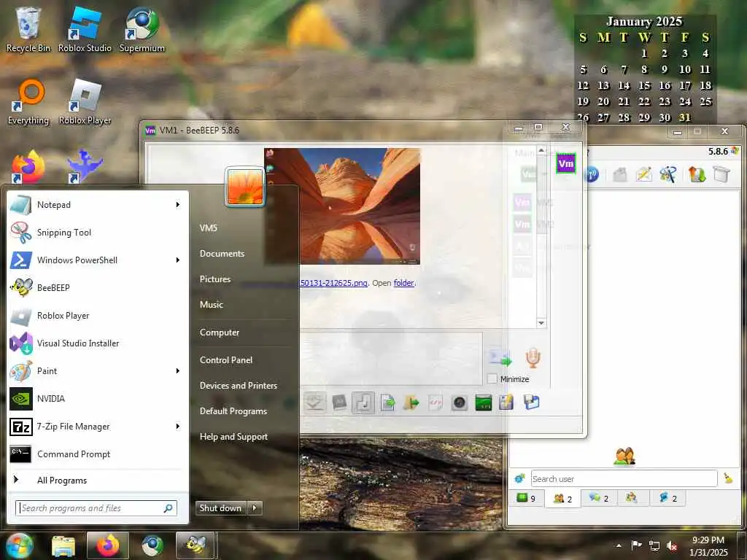Click the Firefox icon in taskbar
747x560 pixels.
[x=108, y=545]
